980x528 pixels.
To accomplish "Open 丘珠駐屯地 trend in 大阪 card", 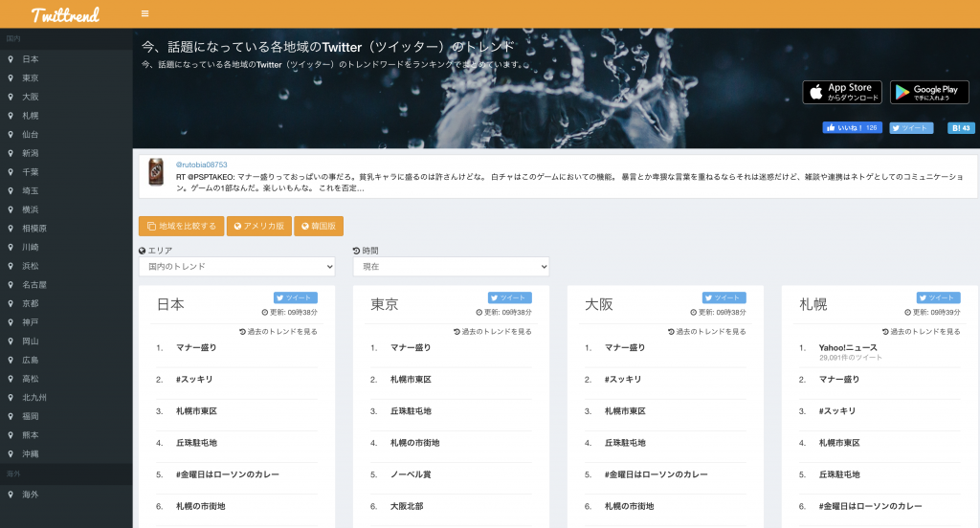I will (625, 443).
